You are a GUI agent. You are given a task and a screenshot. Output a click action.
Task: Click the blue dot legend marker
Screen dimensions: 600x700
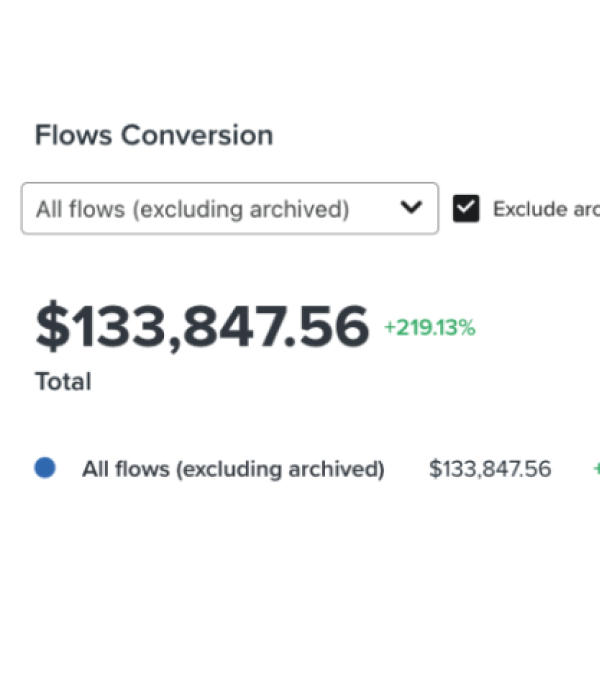(x=45, y=468)
